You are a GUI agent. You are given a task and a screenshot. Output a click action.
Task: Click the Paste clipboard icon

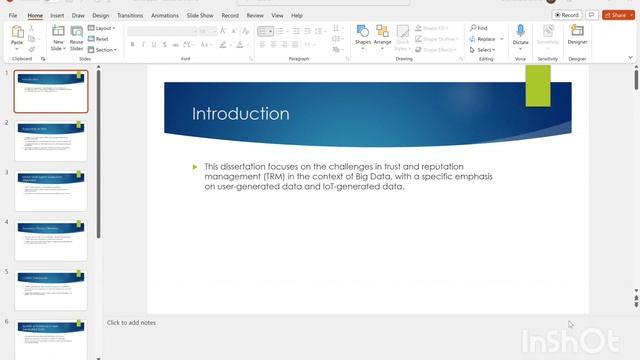click(x=17, y=32)
